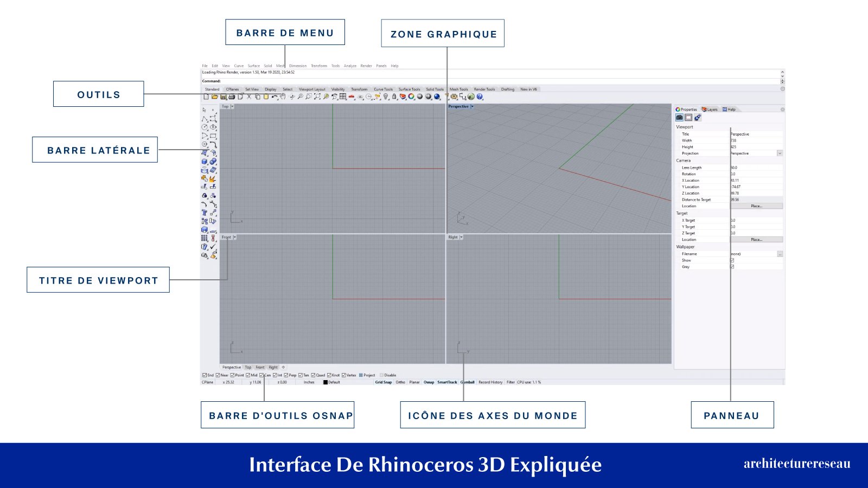868x488 pixels.
Task: Enable the Disable osnap checkbox
Action: [x=381, y=375]
